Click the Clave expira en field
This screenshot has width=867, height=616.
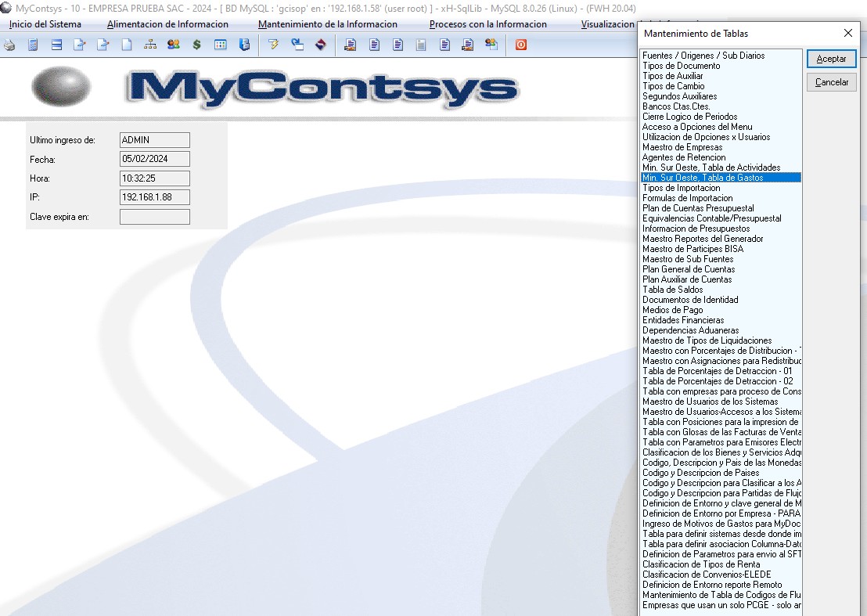click(x=154, y=217)
